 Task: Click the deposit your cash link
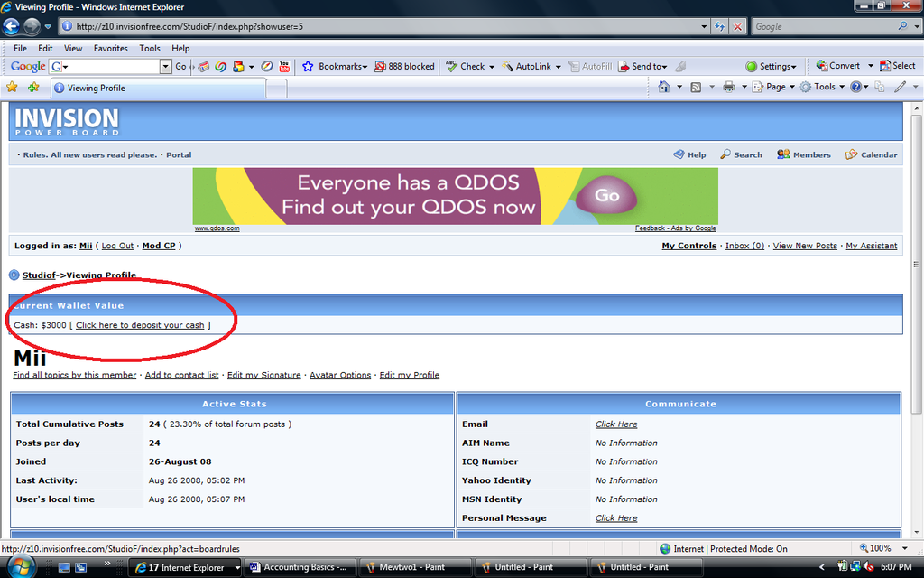(140, 325)
